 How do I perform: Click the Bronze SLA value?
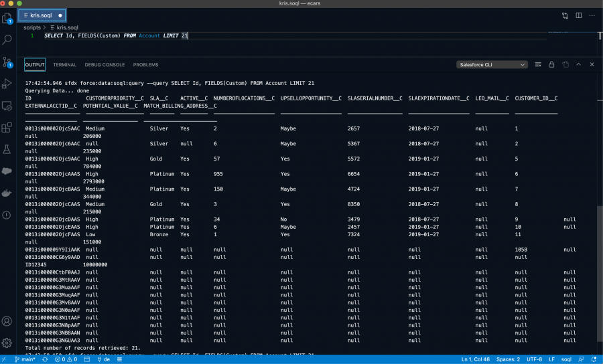(159, 235)
